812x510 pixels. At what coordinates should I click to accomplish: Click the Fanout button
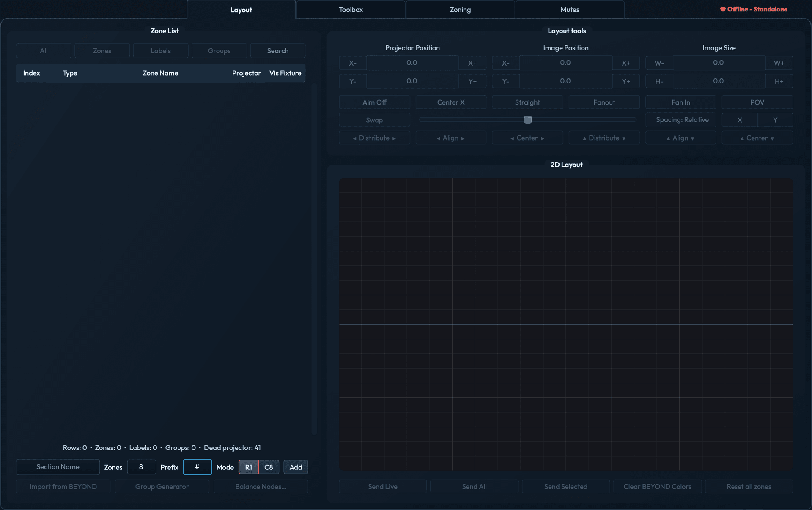coord(604,102)
